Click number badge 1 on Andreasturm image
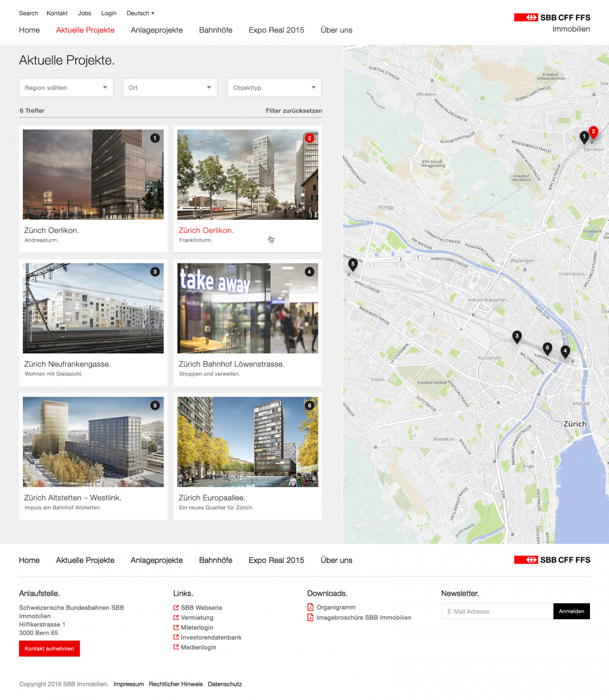The width and height of the screenshot is (609, 700). coord(155,138)
